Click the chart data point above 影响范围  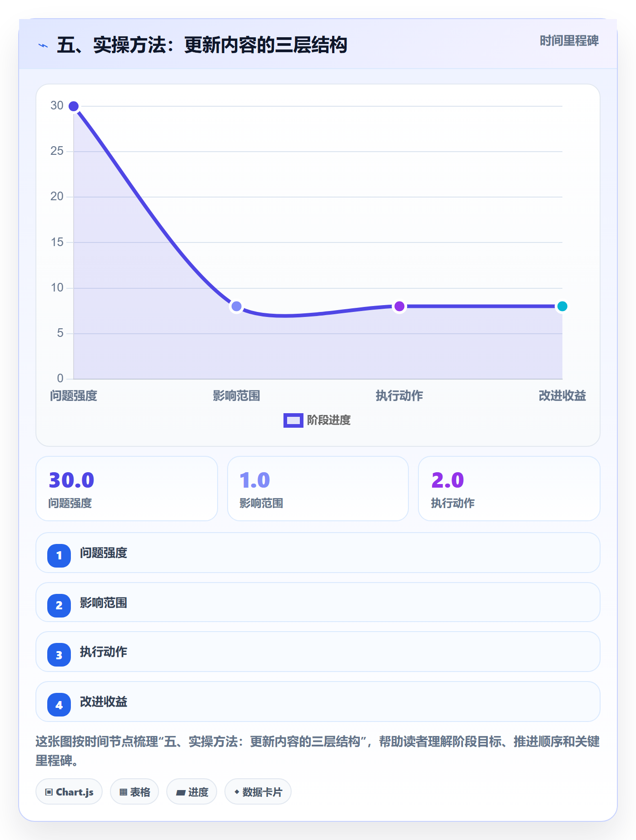(236, 306)
